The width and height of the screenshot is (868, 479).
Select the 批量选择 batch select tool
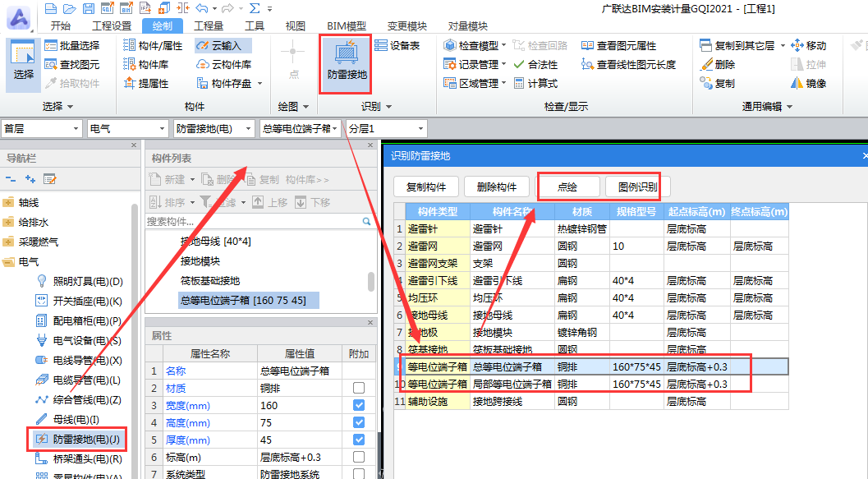tap(72, 45)
